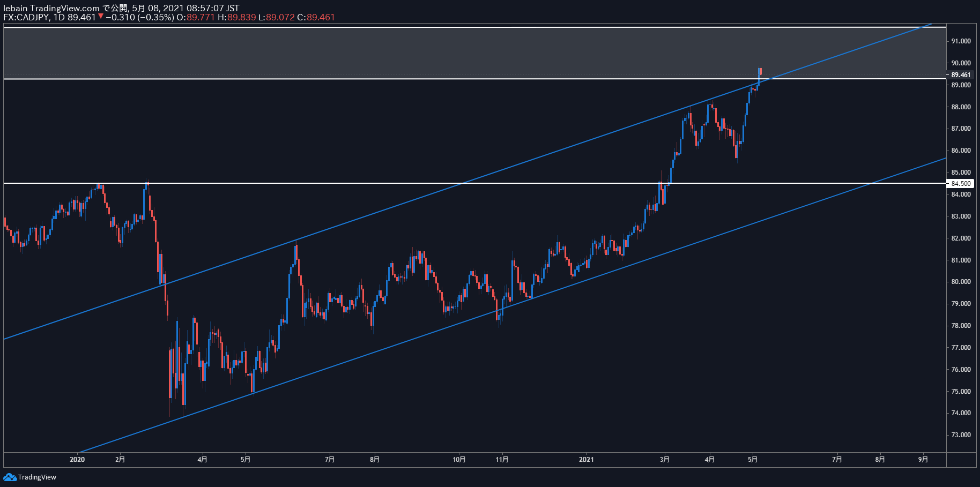Click the high value H:89.839

click(x=236, y=17)
